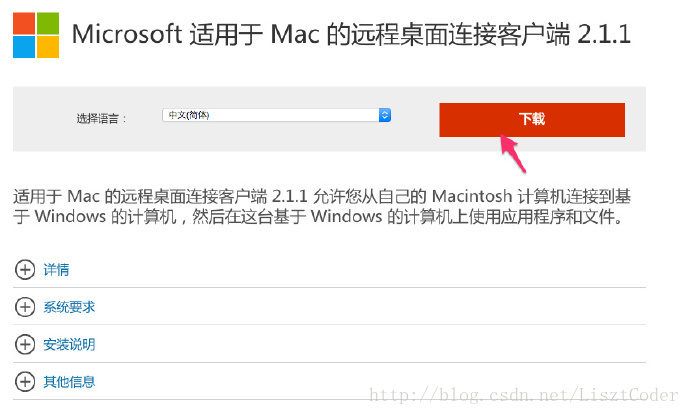Start download with the red 下载 button

point(532,120)
